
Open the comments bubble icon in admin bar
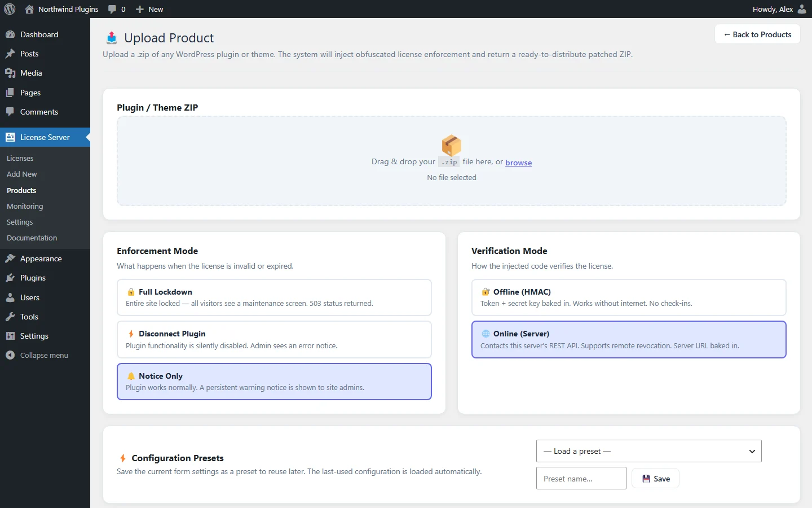point(112,9)
